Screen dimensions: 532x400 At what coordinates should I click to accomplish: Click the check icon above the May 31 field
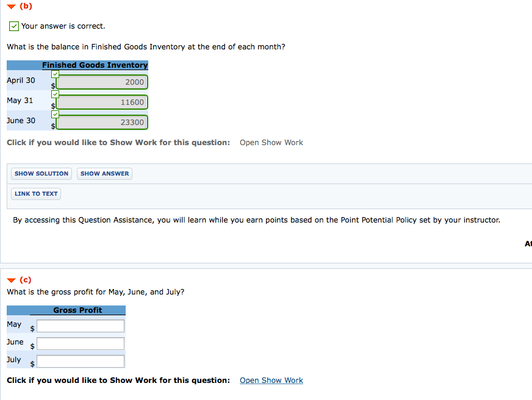pos(55,94)
